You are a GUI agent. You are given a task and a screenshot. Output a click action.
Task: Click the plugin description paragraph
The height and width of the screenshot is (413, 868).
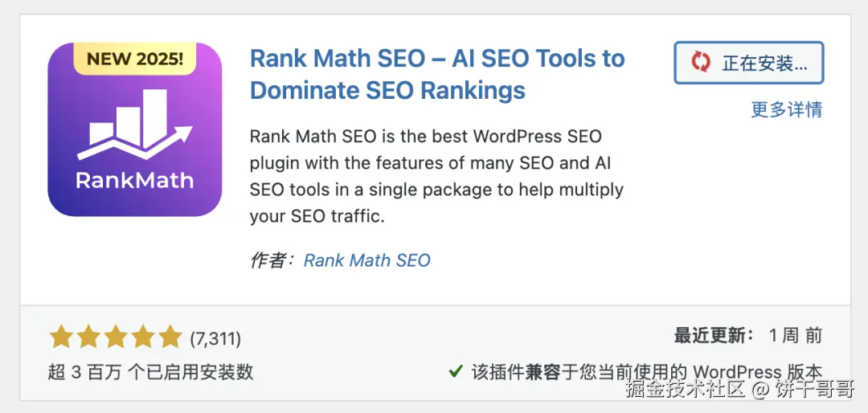(436, 176)
